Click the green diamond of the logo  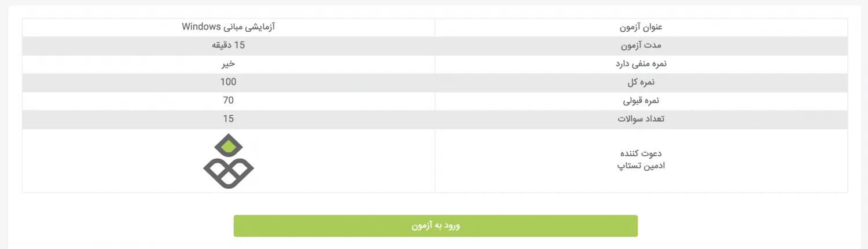[229, 147]
